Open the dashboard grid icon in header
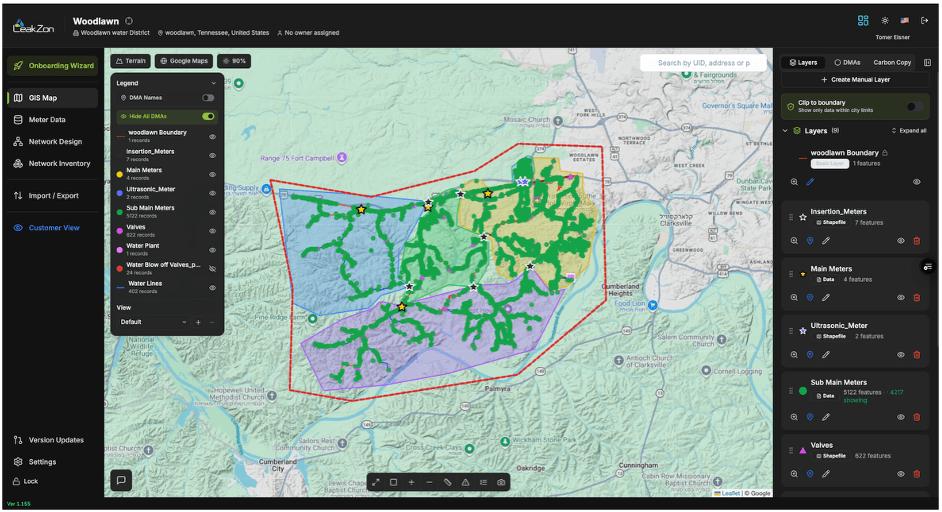This screenshot has height=512, width=942. click(x=863, y=20)
